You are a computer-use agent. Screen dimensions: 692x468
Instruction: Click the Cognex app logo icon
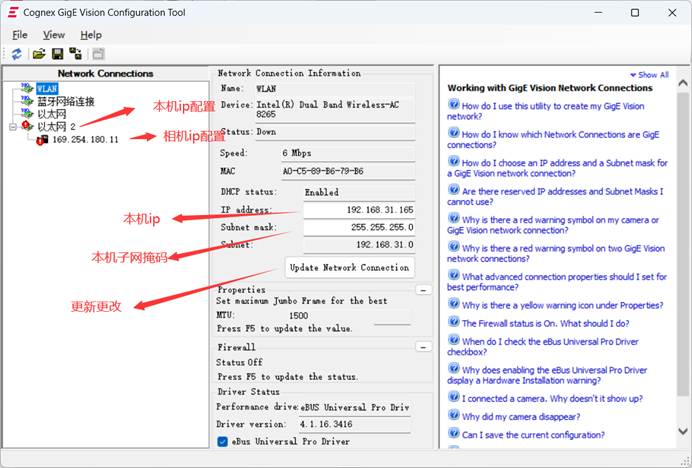pyautogui.click(x=13, y=12)
